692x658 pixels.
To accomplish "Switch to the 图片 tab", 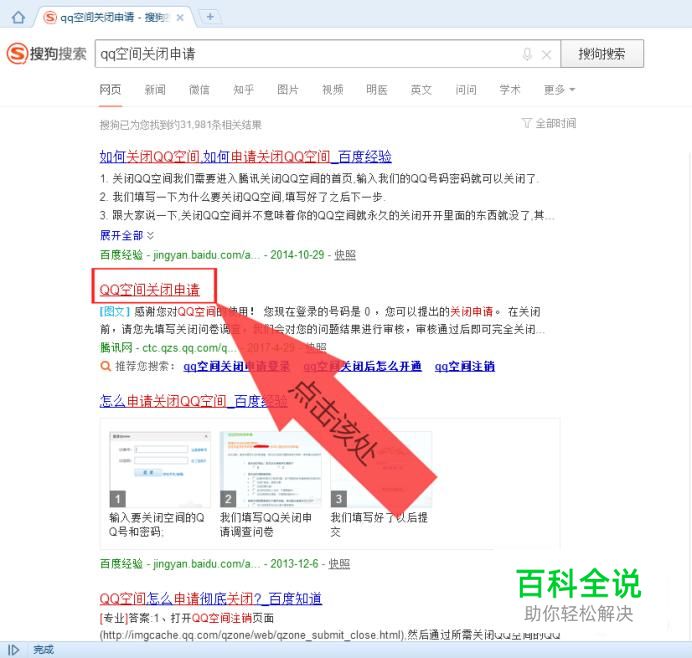I will click(x=288, y=90).
